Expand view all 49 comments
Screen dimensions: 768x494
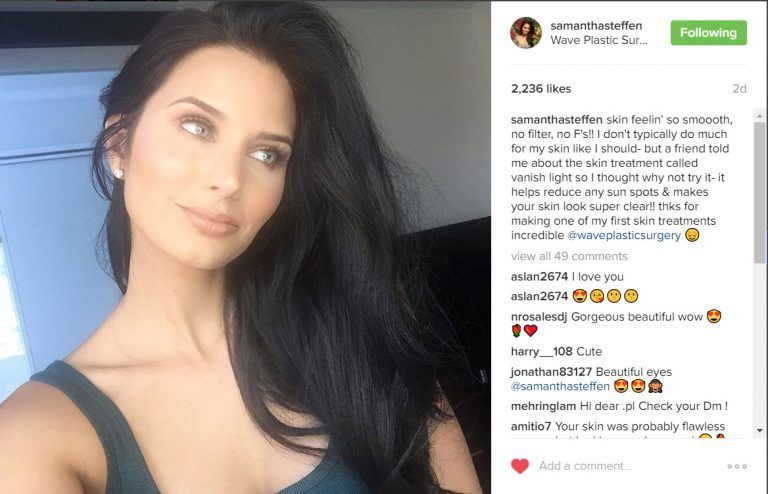[569, 256]
